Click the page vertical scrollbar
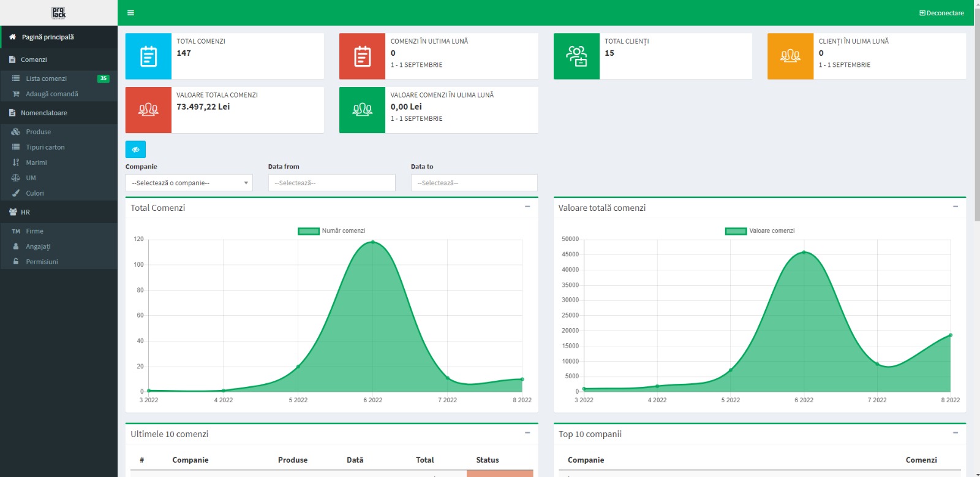Screen dimensions: 980x477 [976, 123]
